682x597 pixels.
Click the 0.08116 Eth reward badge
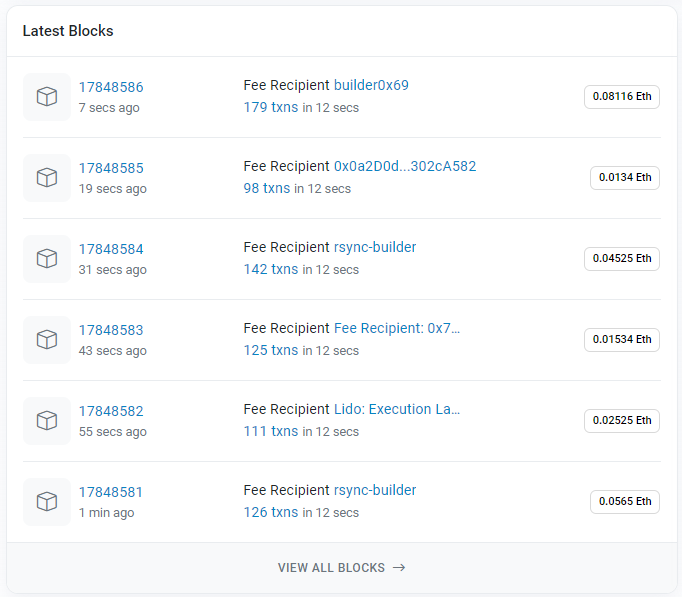[621, 97]
